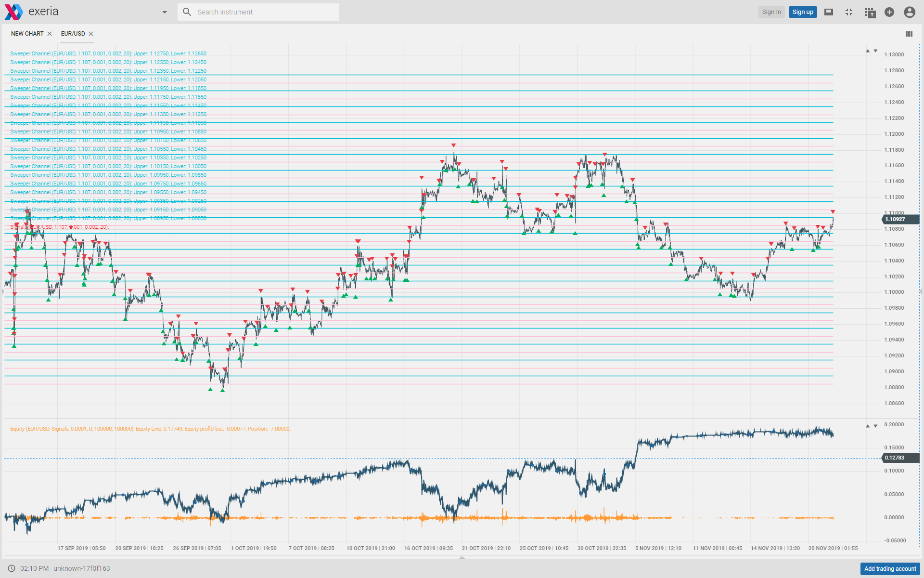Select Sweeper Channel legend Upper: 1.09950
The image size is (924, 578).
pos(108,175)
